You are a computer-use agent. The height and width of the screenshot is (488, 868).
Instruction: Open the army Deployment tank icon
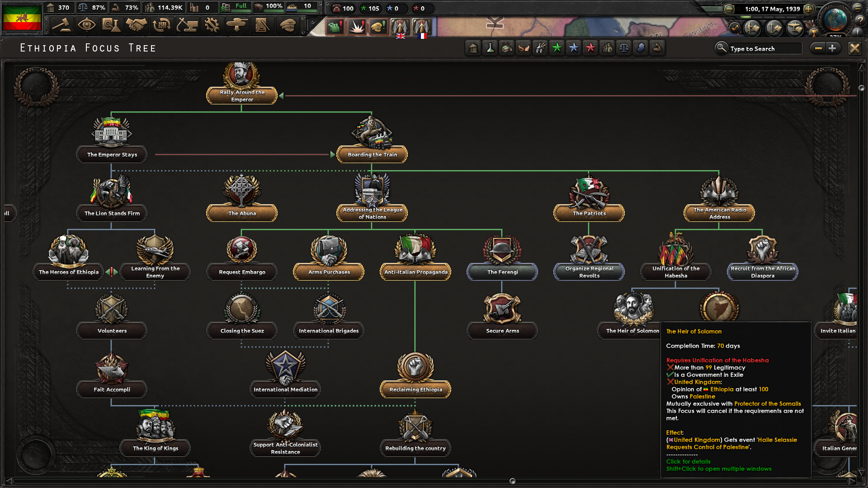tap(236, 26)
